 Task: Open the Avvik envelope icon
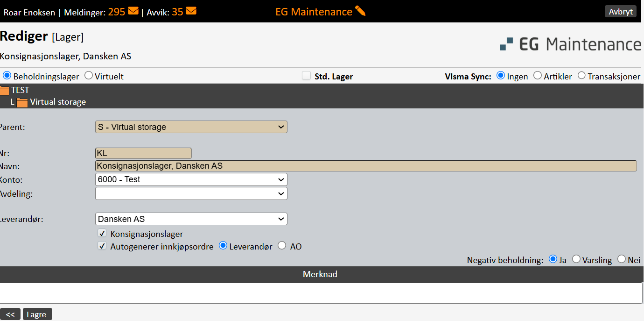click(191, 11)
